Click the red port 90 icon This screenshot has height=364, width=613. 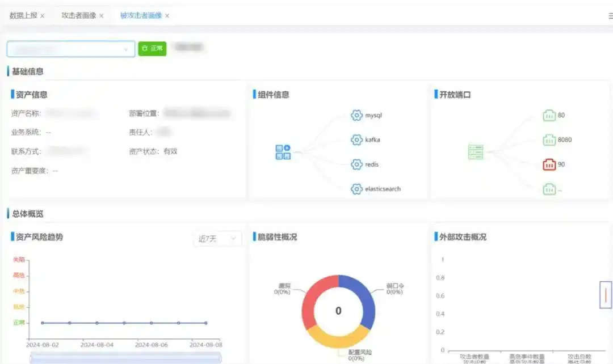click(x=549, y=164)
